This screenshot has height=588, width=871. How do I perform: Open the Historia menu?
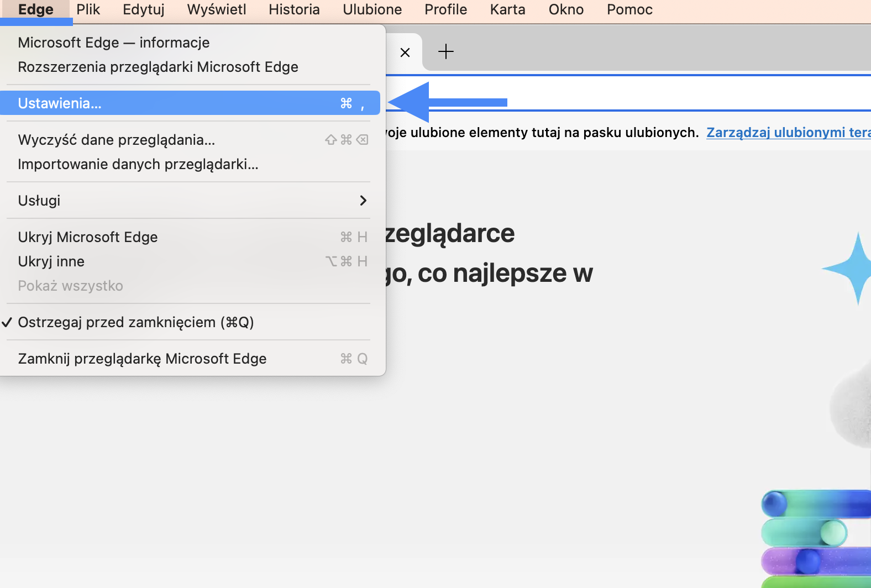294,10
